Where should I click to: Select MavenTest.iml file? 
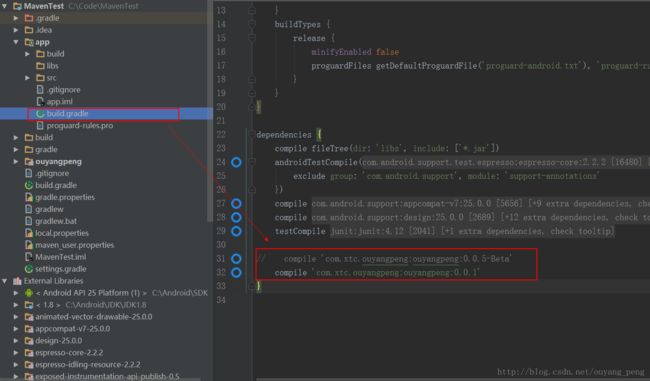pyautogui.click(x=61, y=257)
